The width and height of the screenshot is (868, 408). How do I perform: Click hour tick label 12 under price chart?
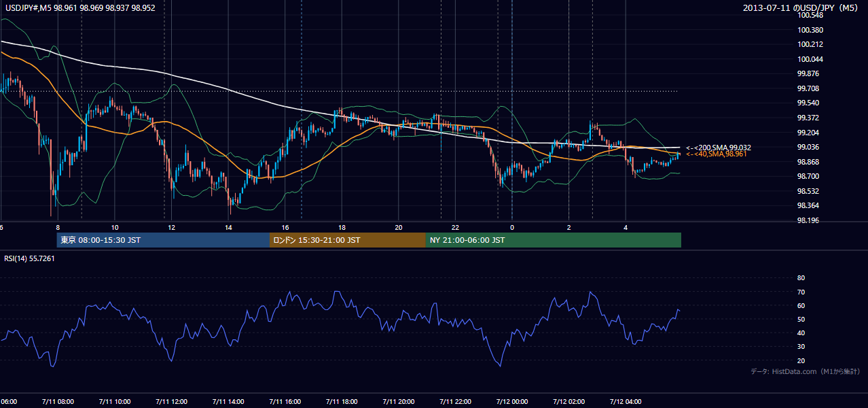[x=172, y=228]
